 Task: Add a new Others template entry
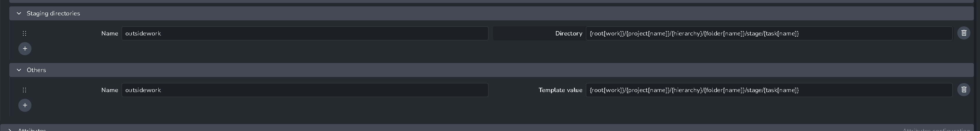pos(25,105)
